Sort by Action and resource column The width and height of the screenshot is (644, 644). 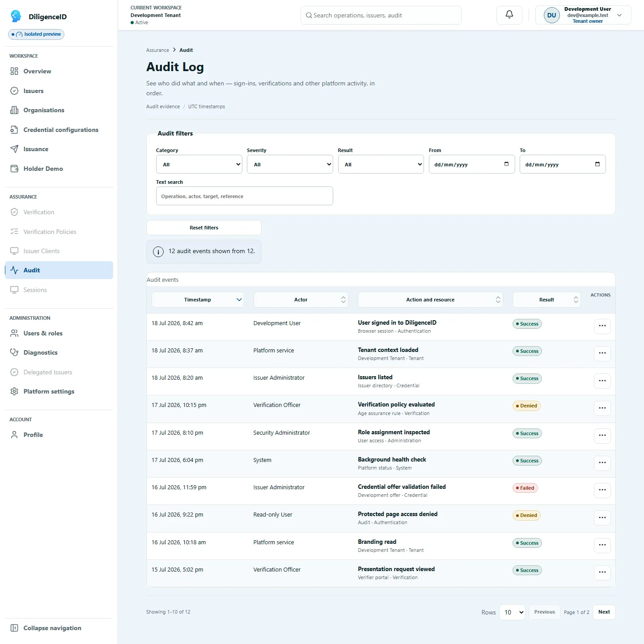tap(430, 300)
